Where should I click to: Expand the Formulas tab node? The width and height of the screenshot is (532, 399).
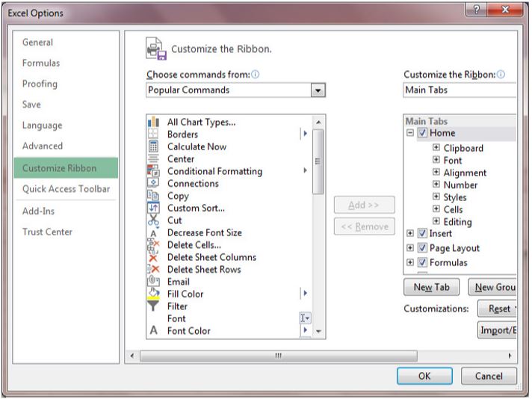[x=410, y=262]
